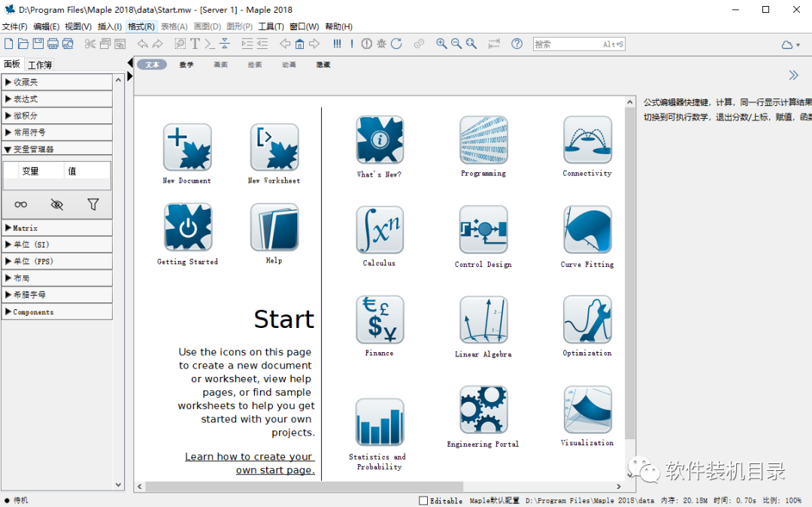Image resolution: width=812 pixels, height=507 pixels.
Task: Redo the last action
Action: pyautogui.click(x=157, y=44)
